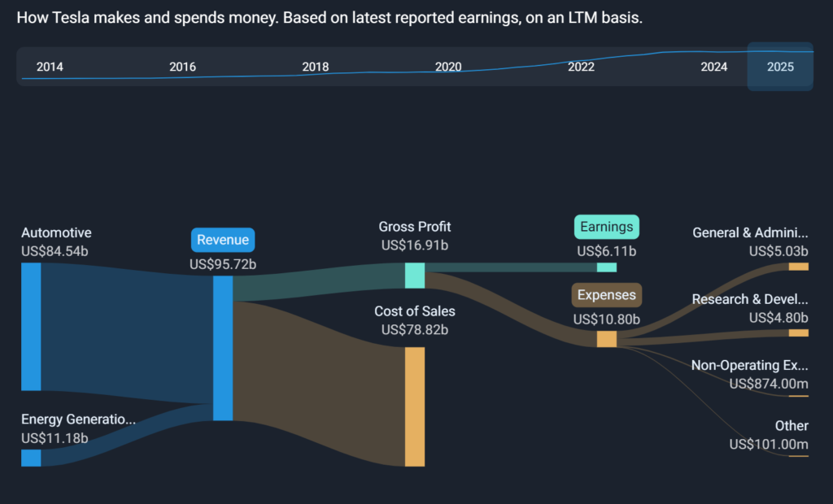The image size is (833, 504).
Task: Click the US$11.18b energy value
Action: [x=55, y=438]
